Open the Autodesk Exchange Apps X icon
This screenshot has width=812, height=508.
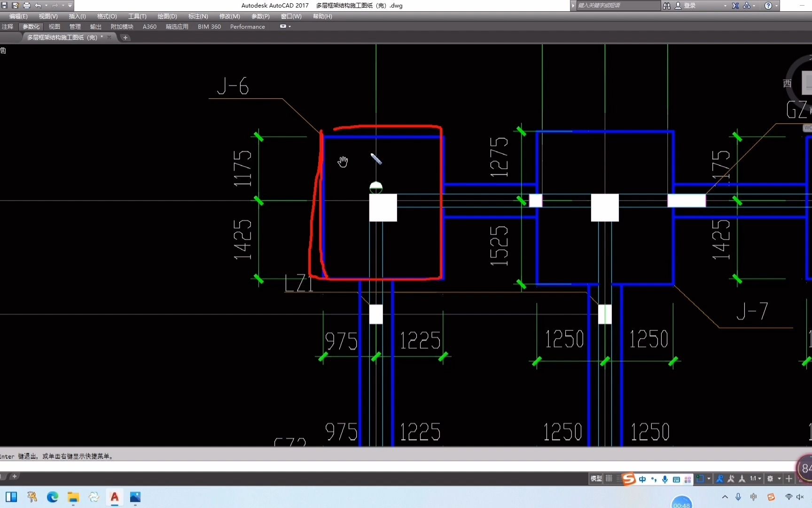[x=735, y=6]
